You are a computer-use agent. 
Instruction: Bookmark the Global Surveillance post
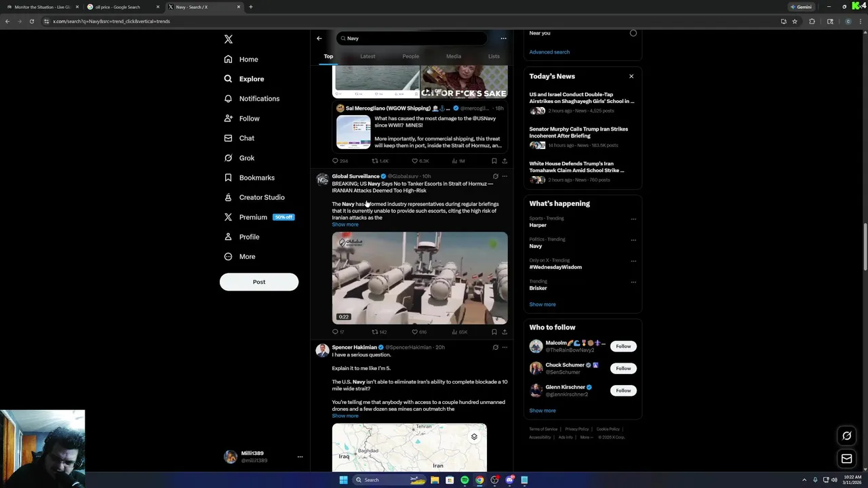pos(494,332)
